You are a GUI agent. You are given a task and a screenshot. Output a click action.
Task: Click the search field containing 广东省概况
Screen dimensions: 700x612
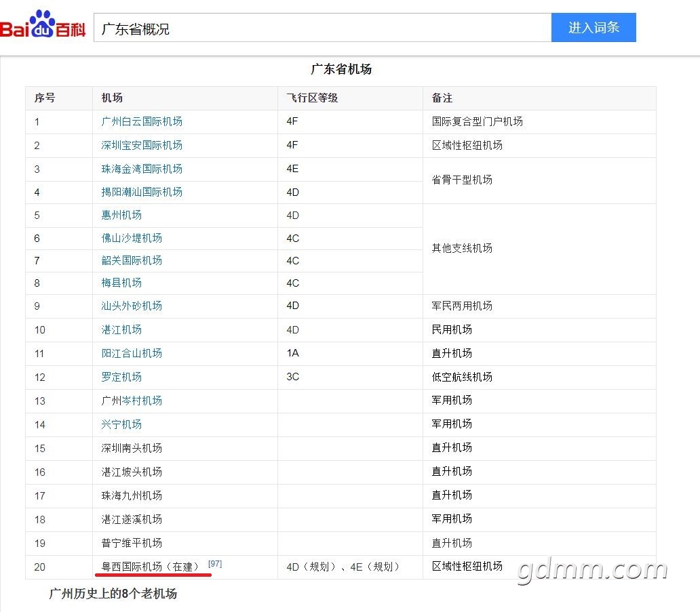[x=322, y=28]
